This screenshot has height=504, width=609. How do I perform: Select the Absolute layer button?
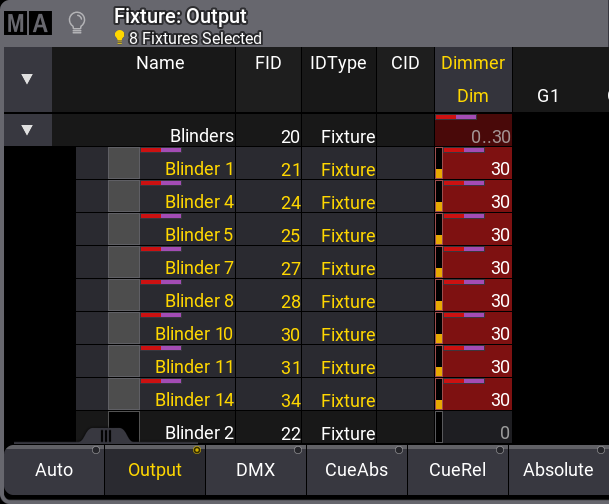558,469
